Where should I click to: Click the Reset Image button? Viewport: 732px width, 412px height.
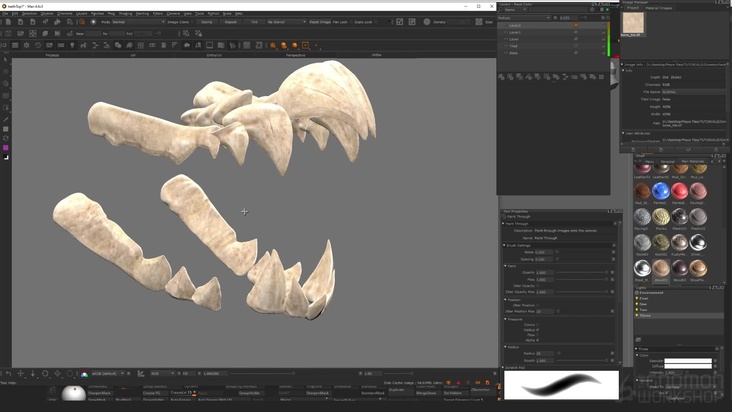click(x=320, y=22)
